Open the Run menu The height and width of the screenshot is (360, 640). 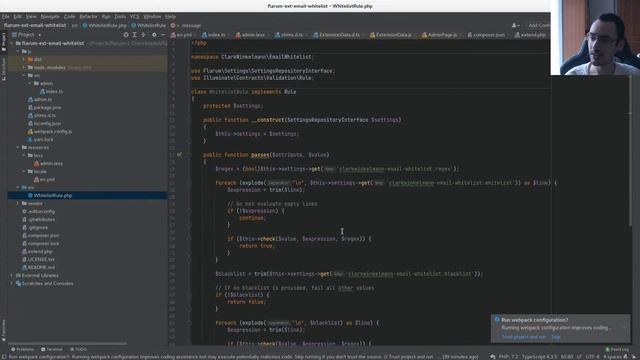[106, 17]
